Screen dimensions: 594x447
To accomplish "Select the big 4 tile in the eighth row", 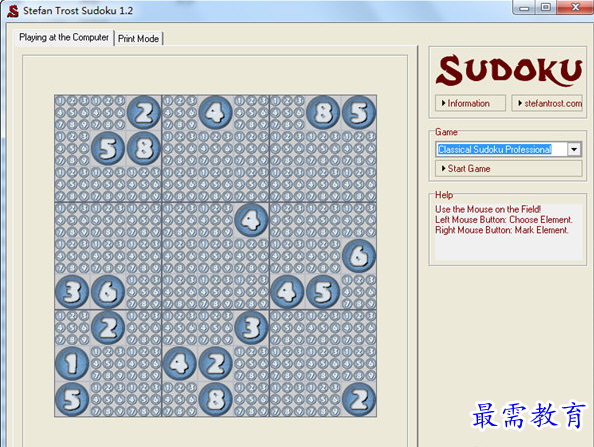I will (x=180, y=363).
